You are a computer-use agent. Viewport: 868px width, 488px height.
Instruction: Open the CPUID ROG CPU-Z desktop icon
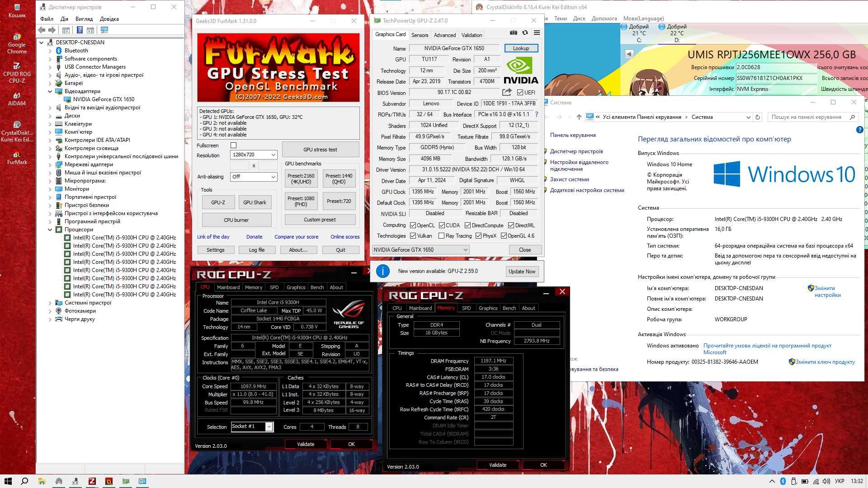tap(17, 73)
